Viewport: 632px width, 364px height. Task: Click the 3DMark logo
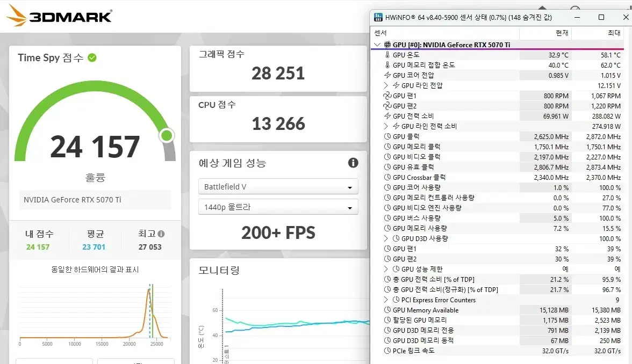click(59, 16)
